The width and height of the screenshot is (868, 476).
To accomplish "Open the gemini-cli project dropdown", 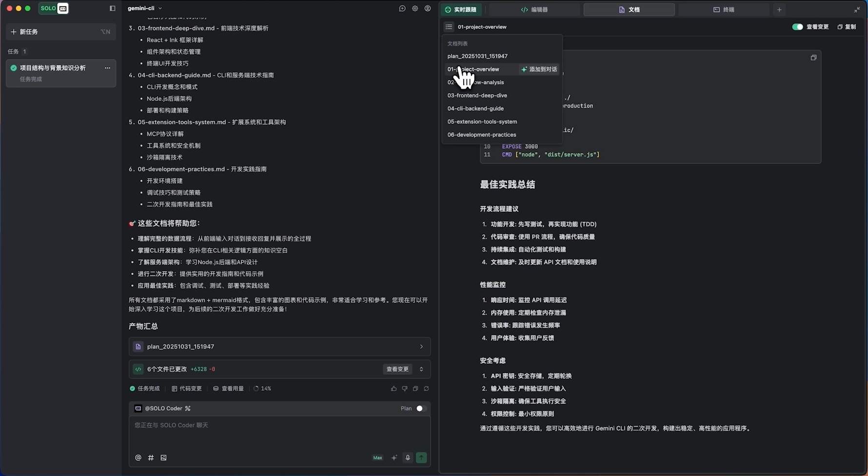I will click(x=145, y=8).
